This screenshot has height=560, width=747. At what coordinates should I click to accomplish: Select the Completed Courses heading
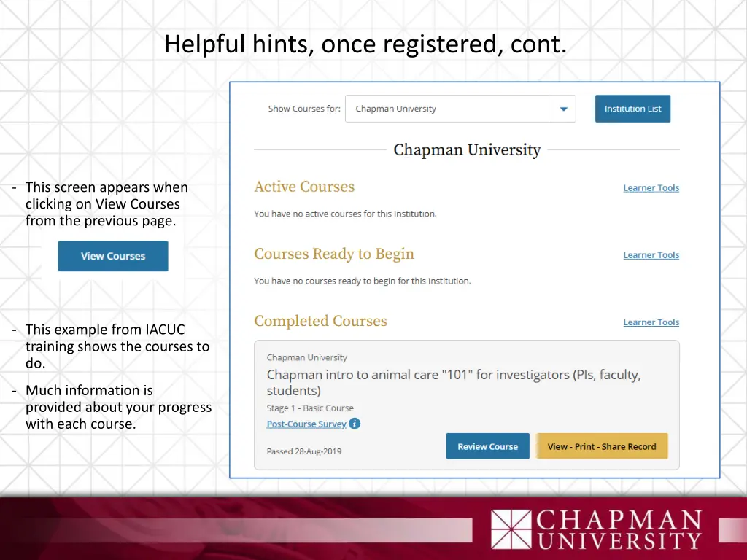[321, 321]
